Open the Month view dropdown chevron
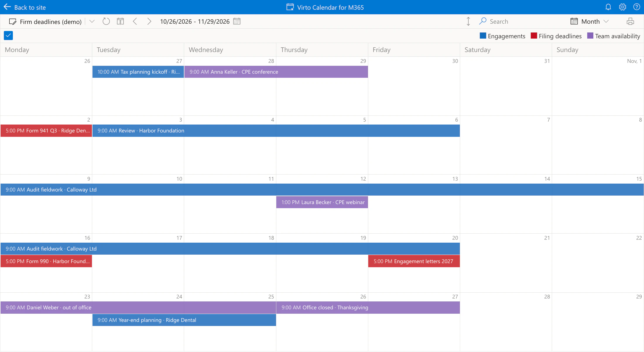 [606, 21]
